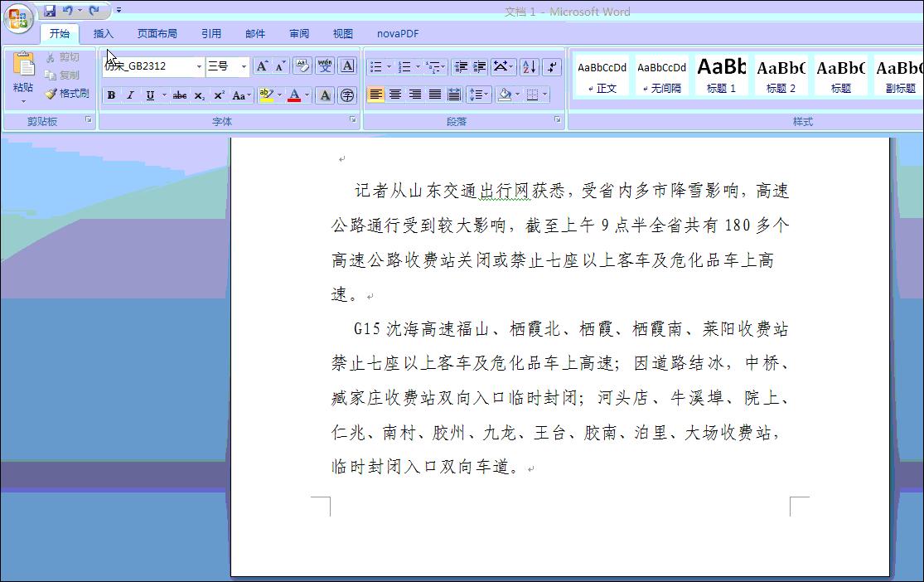Enable center text alignment
Viewport: 924px width, 582px height.
tap(395, 95)
